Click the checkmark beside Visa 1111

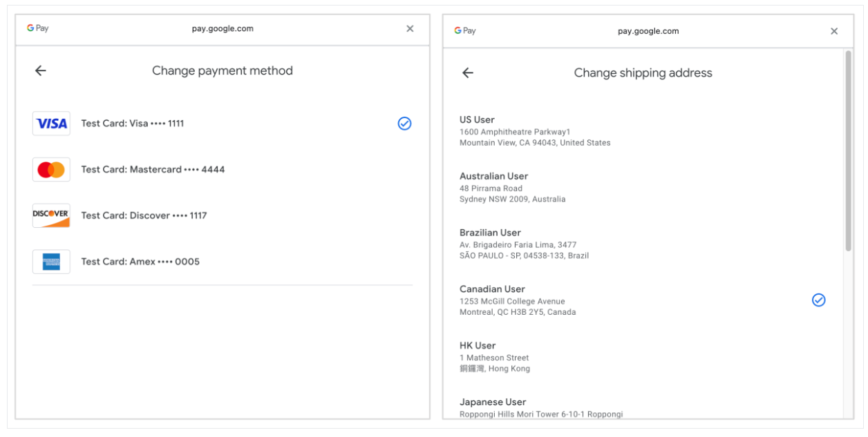(404, 124)
